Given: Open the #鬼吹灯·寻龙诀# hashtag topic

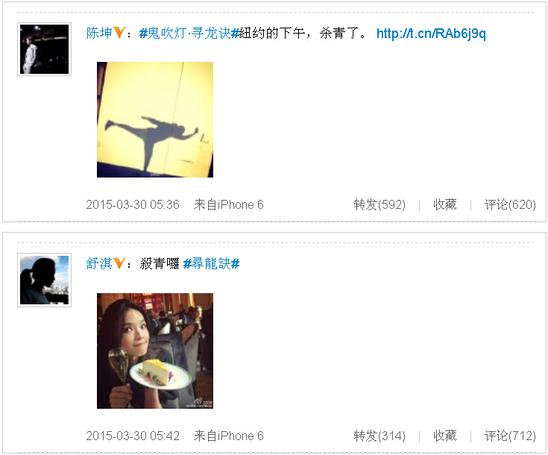Looking at the screenshot, I should click(189, 33).
